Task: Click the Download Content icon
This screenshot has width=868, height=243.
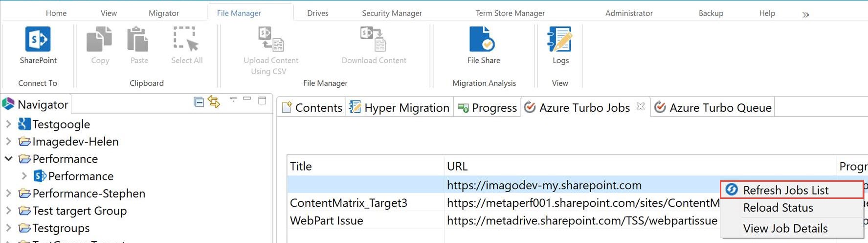Action: [374, 39]
